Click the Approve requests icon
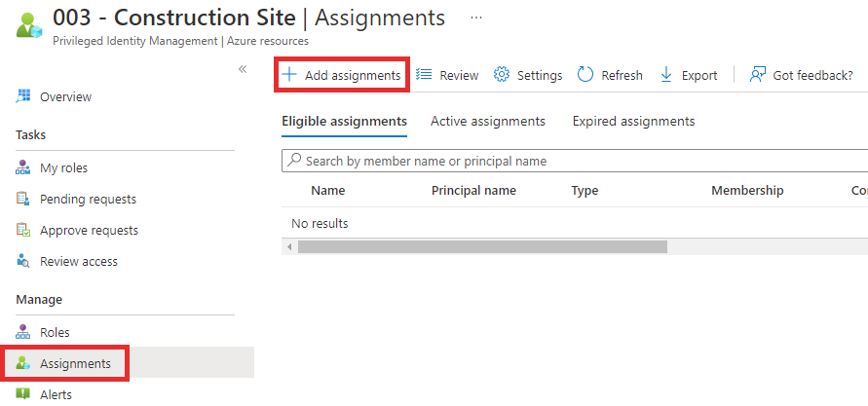 23,230
